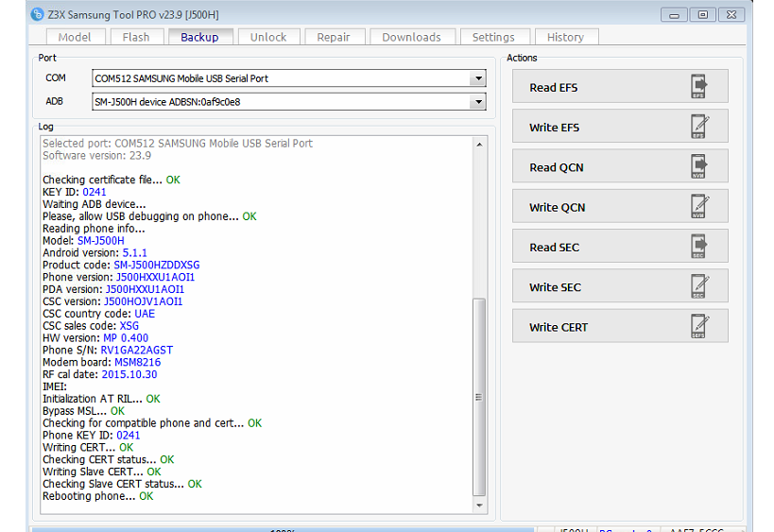Click the Writing Slave CERT... OK line

[x=102, y=472]
